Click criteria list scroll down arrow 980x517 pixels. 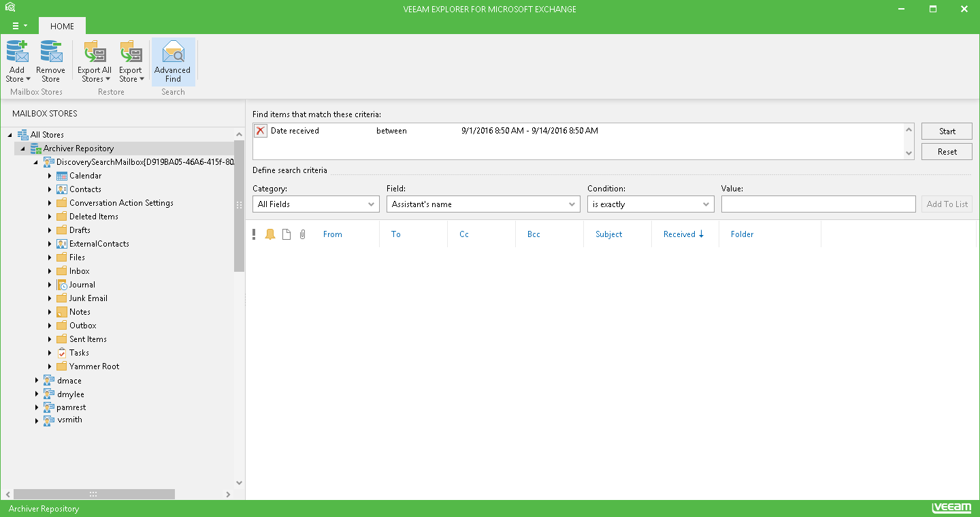(x=909, y=154)
